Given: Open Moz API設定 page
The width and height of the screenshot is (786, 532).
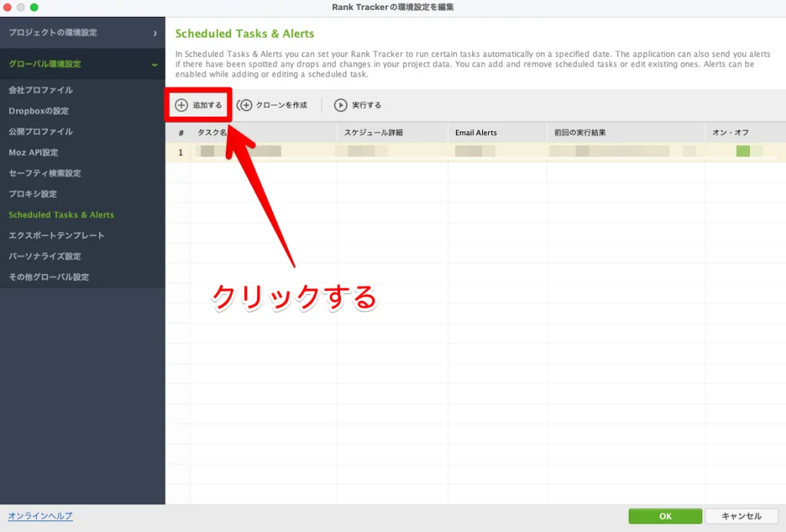Looking at the screenshot, I should coord(33,153).
